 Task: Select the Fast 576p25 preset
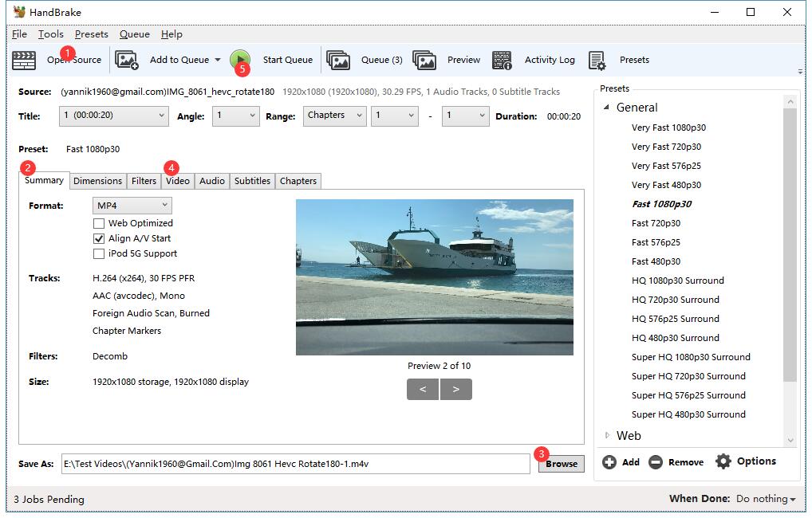tap(656, 243)
